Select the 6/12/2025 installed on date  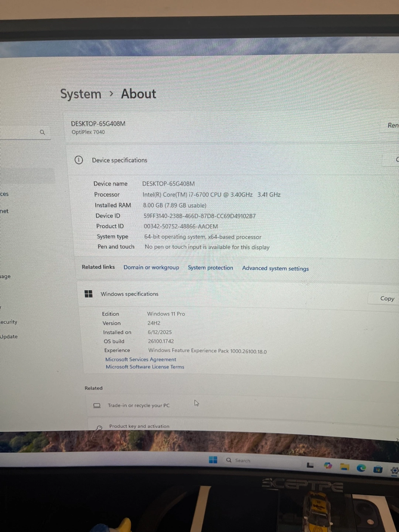[x=160, y=332]
